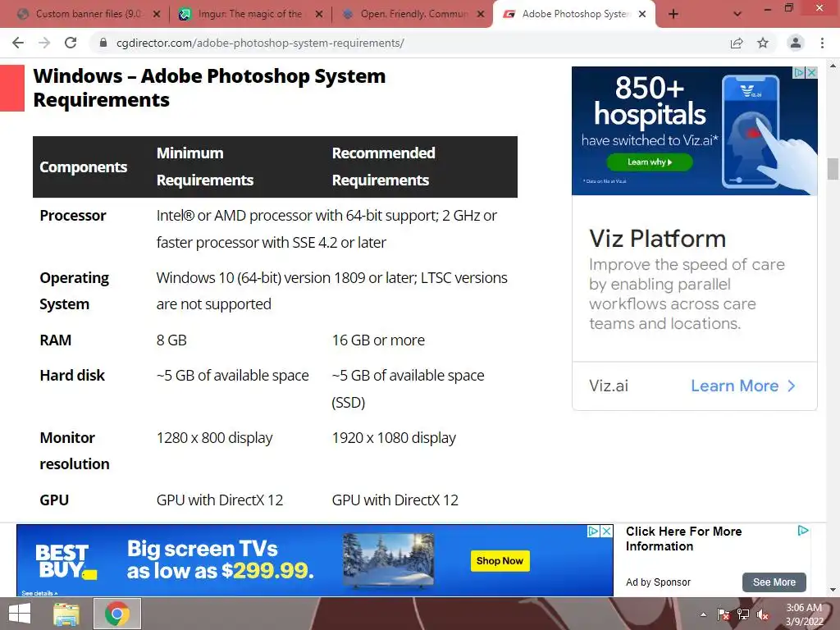The image size is (840, 630).
Task: Open the AdChoices arrow on sponsor ad
Action: coord(803,531)
